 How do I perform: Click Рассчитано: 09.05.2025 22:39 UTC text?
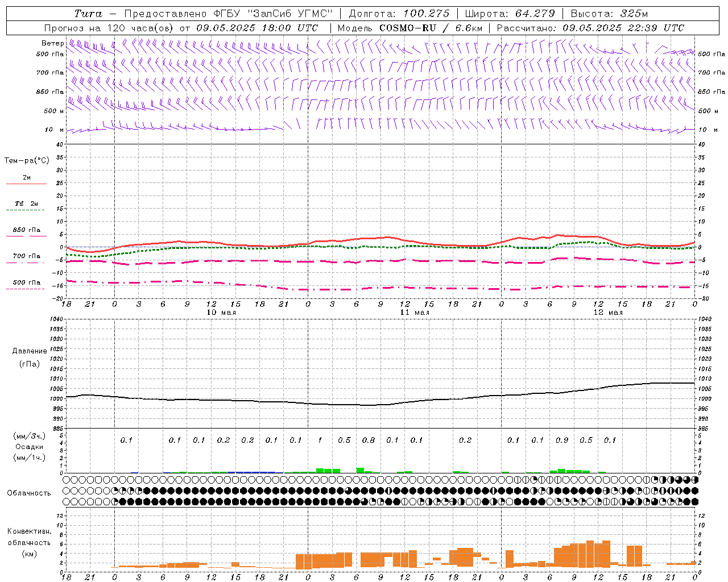(x=590, y=28)
